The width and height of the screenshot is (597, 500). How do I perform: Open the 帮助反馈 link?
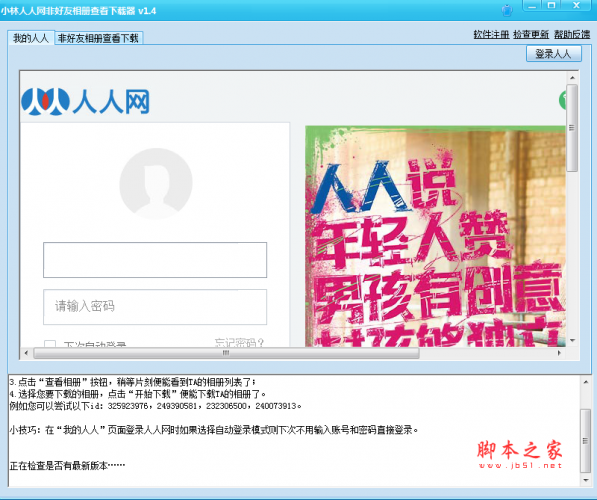572,35
